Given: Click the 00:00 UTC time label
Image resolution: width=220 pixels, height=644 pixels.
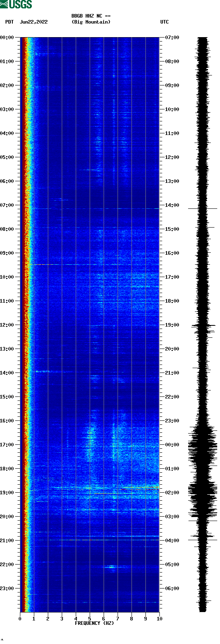Looking at the screenshot, I should point(172,445).
